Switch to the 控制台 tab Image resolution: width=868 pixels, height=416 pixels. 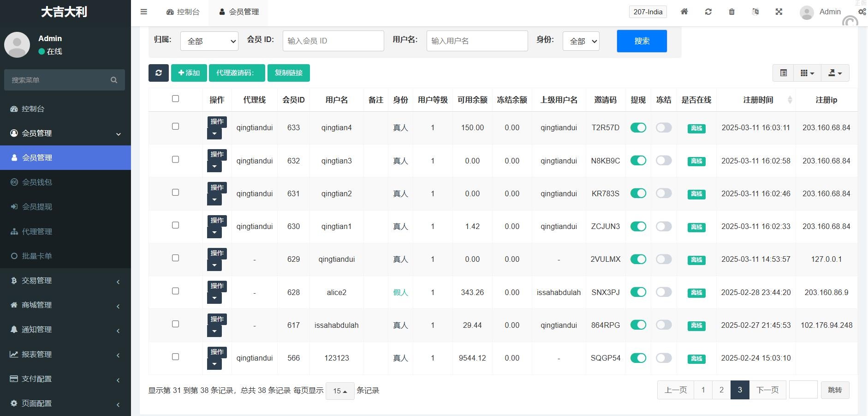(183, 12)
